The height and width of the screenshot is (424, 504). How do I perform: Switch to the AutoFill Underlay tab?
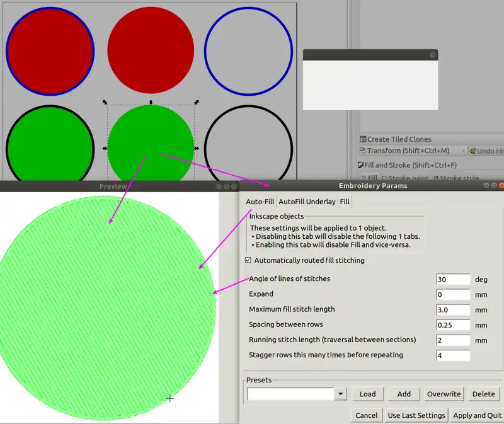tap(307, 202)
